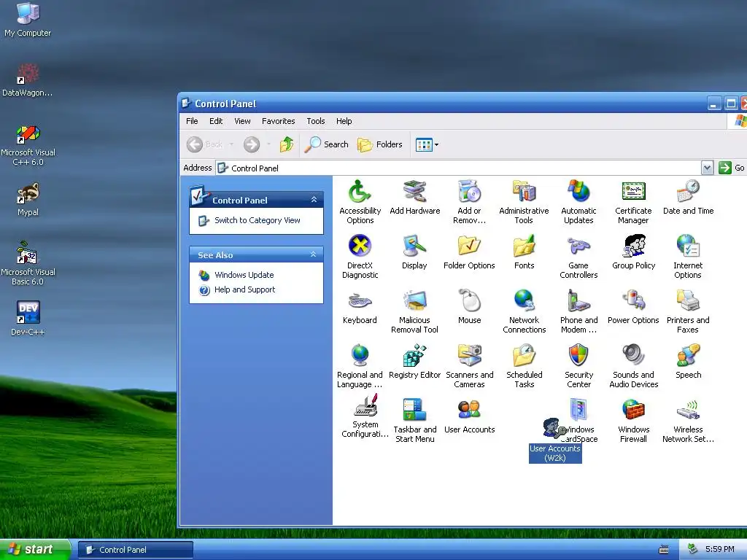Click Switch to Category View link
The image size is (747, 560).
(x=258, y=220)
